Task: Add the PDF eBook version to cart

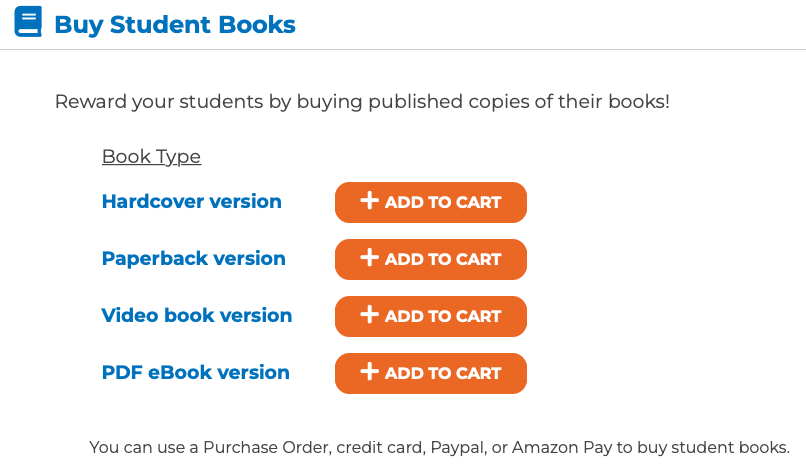Action: (431, 373)
